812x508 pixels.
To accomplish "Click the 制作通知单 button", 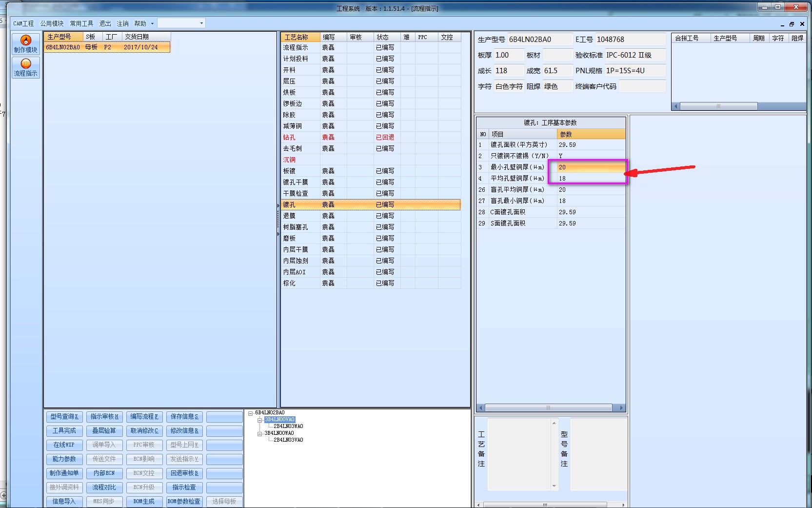I will click(64, 473).
